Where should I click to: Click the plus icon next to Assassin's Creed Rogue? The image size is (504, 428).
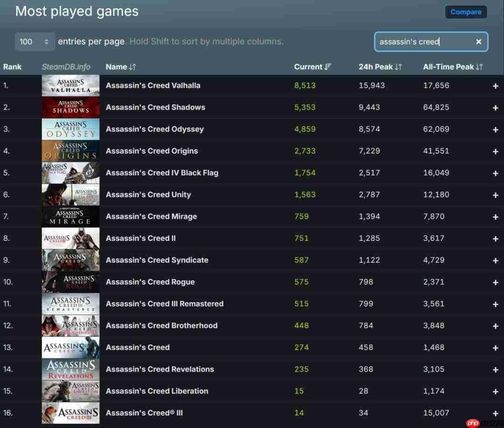(x=496, y=282)
